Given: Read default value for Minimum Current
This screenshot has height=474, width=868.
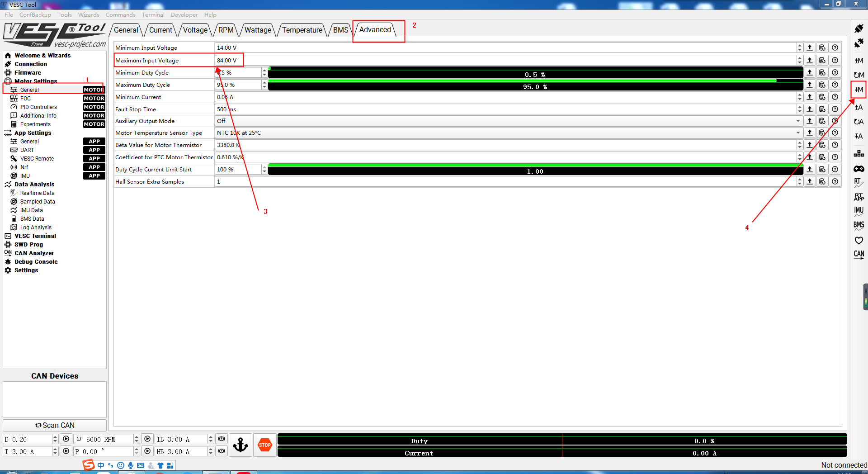Looking at the screenshot, I should point(822,97).
